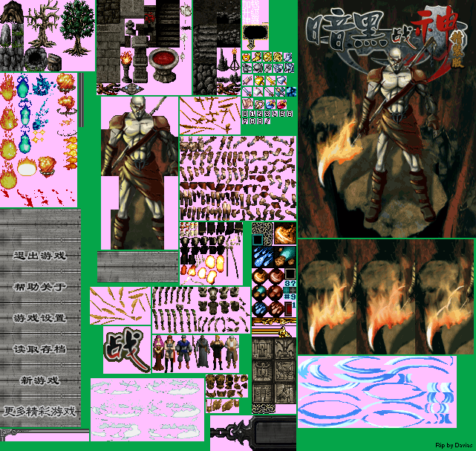Select the square ice meteor skill icon
The width and height of the screenshot is (476, 451).
click(263, 257)
